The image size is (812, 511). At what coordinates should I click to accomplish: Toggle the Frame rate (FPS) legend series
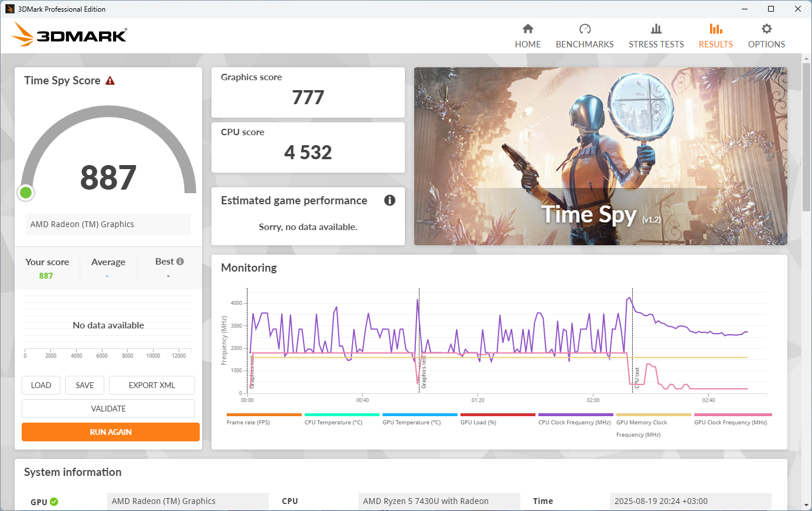point(264,419)
